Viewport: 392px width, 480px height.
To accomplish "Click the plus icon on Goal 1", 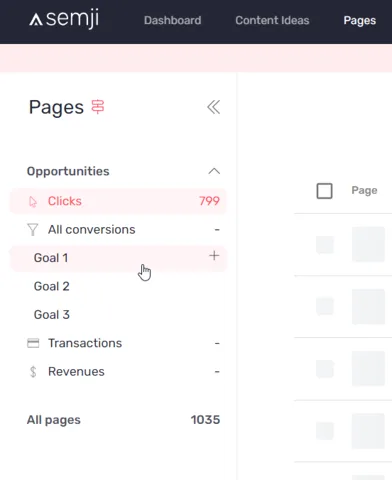I will (214, 256).
